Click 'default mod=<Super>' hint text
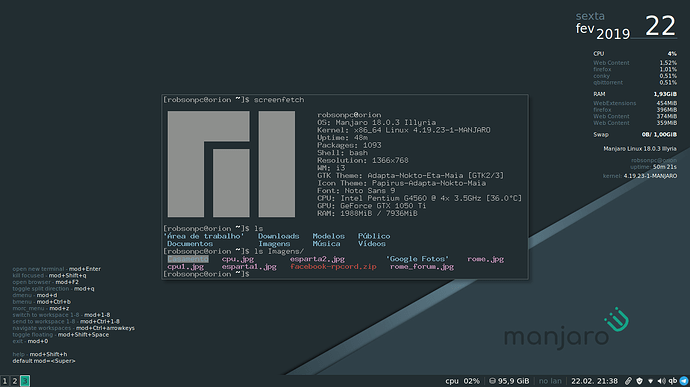 [x=44, y=361]
